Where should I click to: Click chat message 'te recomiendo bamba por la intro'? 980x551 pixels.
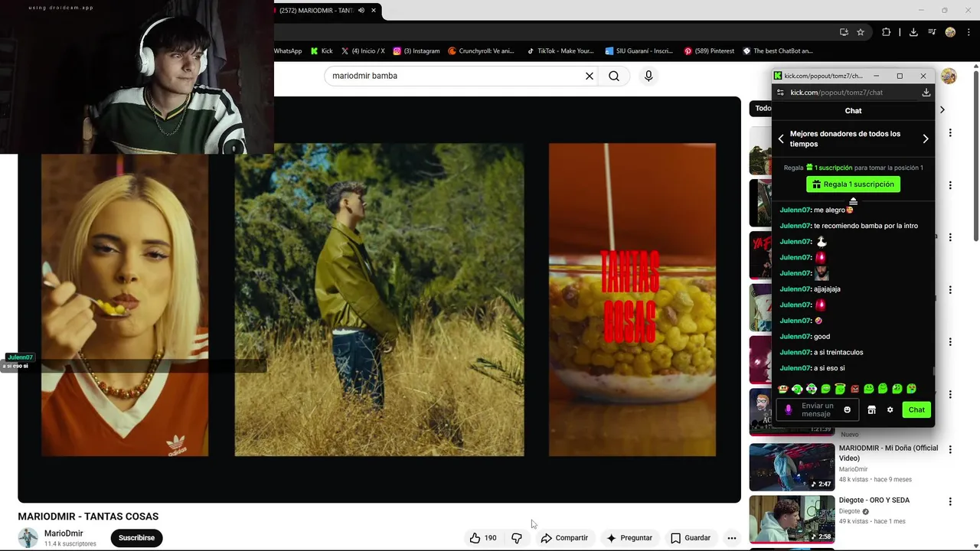pyautogui.click(x=866, y=226)
